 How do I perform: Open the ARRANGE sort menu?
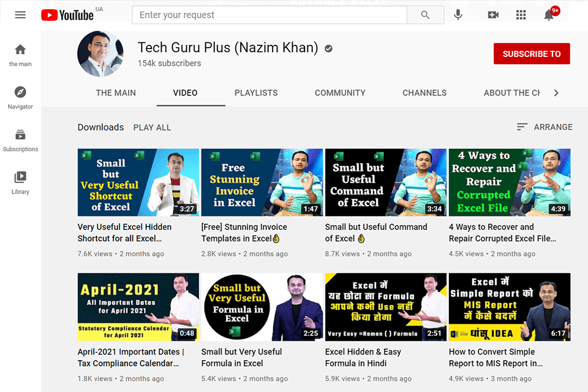pos(545,127)
